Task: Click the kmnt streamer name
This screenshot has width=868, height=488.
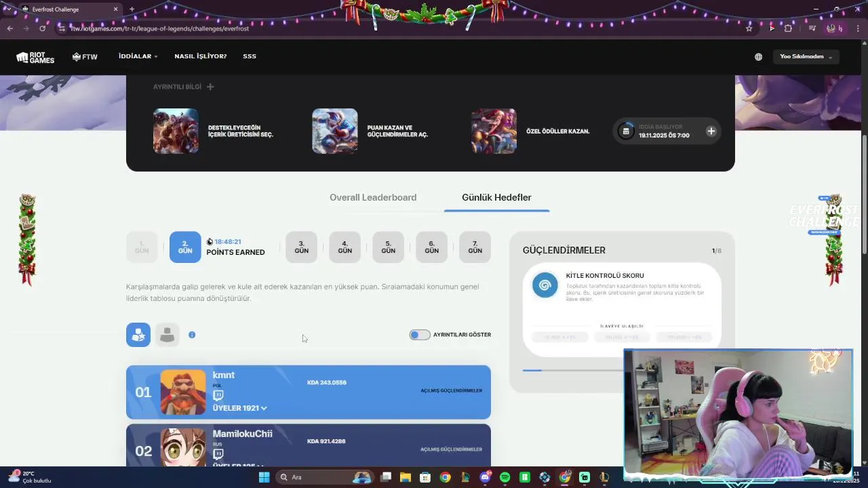Action: point(224,375)
